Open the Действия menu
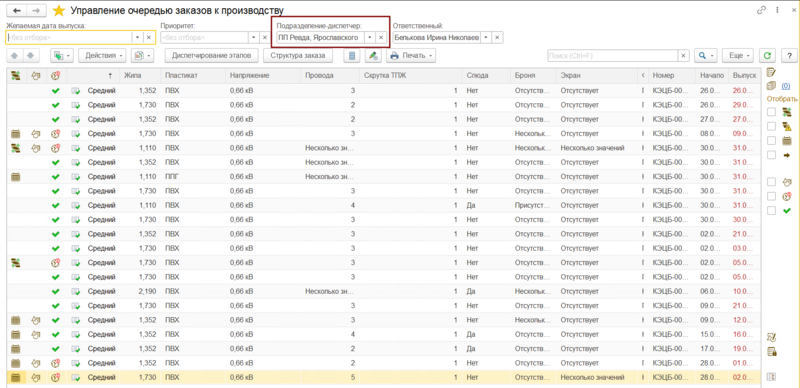This screenshot has width=800, height=388. [x=102, y=56]
